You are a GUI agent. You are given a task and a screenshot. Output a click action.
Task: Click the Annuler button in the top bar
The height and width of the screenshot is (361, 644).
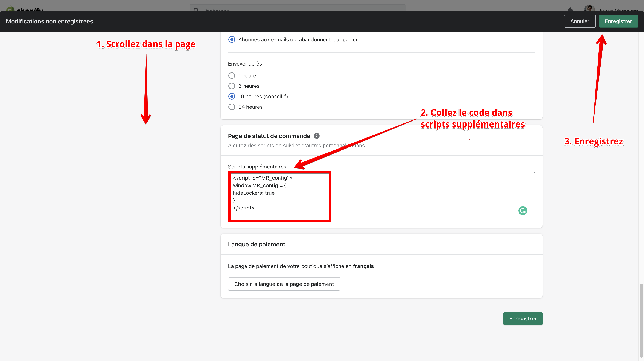(x=580, y=21)
